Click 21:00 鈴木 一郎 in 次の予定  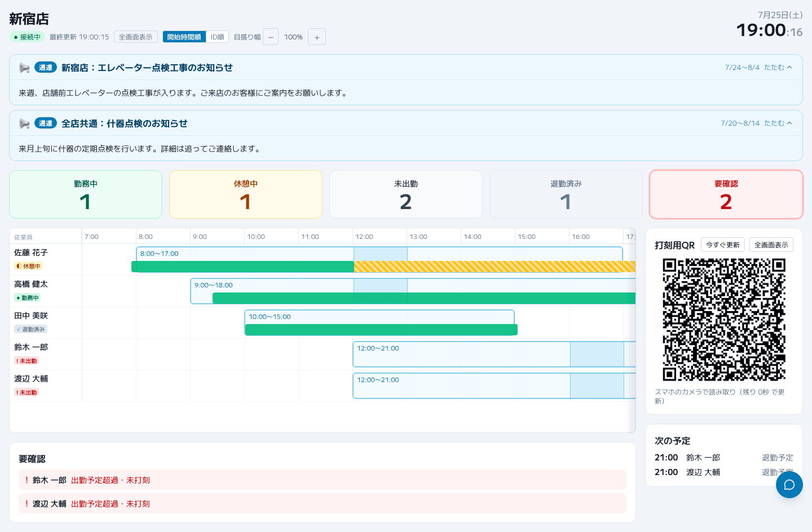tap(724, 458)
